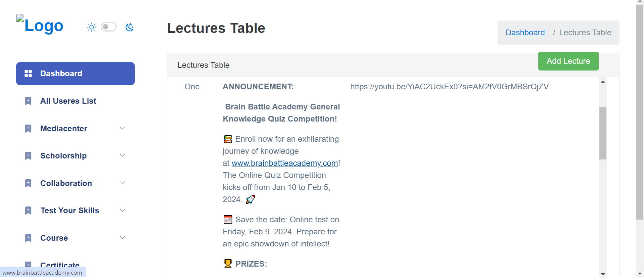The width and height of the screenshot is (644, 277).
Task: Expand the Collaboration submenu chevron
Action: point(122,183)
